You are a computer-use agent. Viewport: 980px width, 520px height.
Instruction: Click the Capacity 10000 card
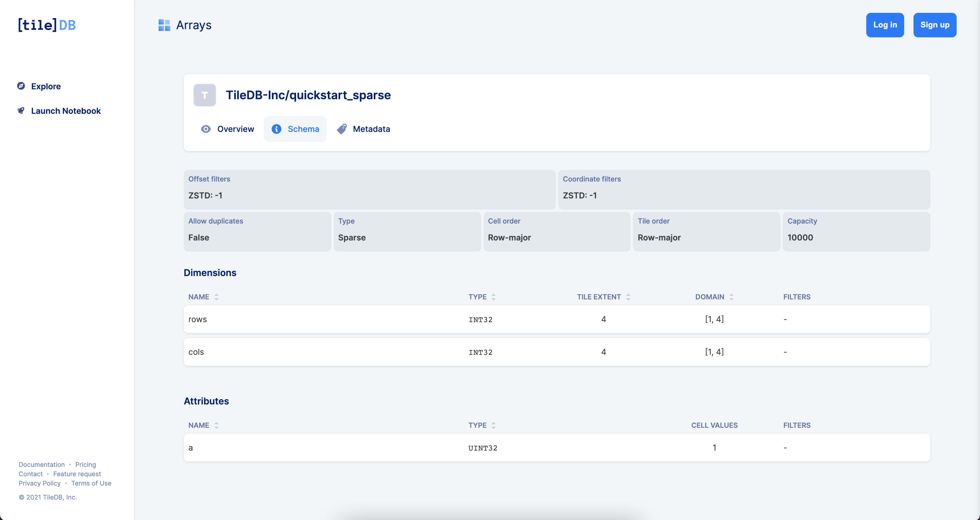pos(856,231)
